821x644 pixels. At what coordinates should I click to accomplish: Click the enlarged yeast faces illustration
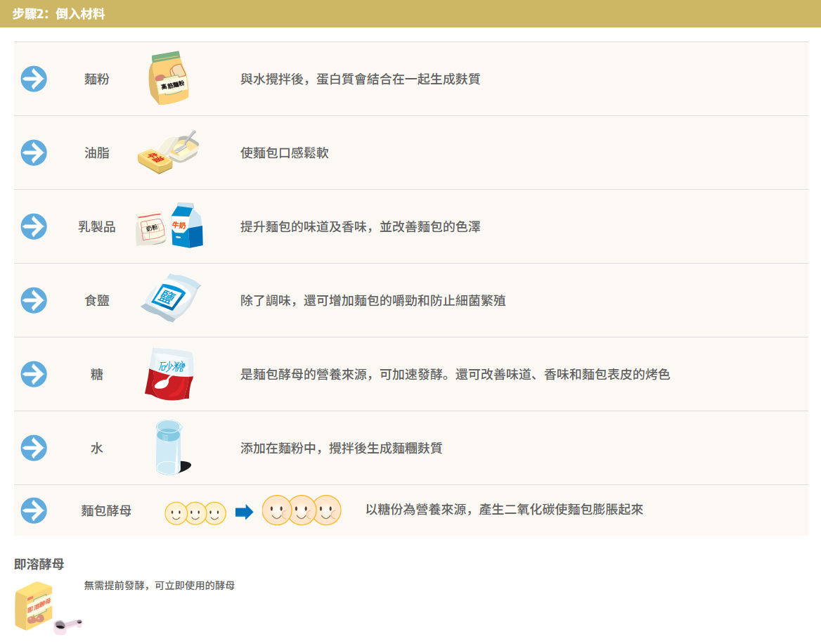pos(301,510)
